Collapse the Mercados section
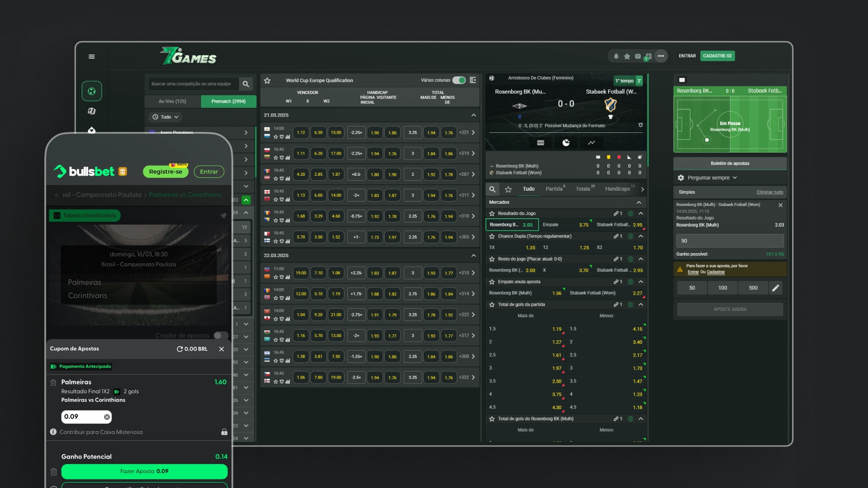The height and width of the screenshot is (488, 868). coord(639,202)
